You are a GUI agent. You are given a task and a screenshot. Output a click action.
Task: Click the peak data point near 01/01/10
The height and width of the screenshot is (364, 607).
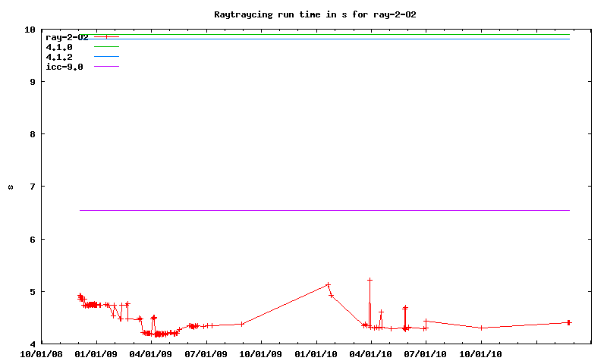[x=328, y=284]
